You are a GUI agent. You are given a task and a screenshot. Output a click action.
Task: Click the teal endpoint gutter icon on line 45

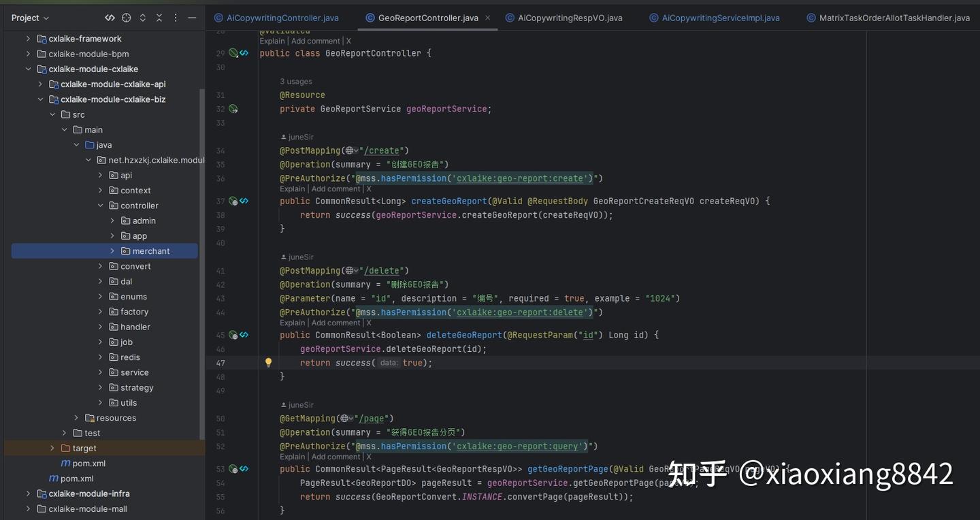[244, 335]
